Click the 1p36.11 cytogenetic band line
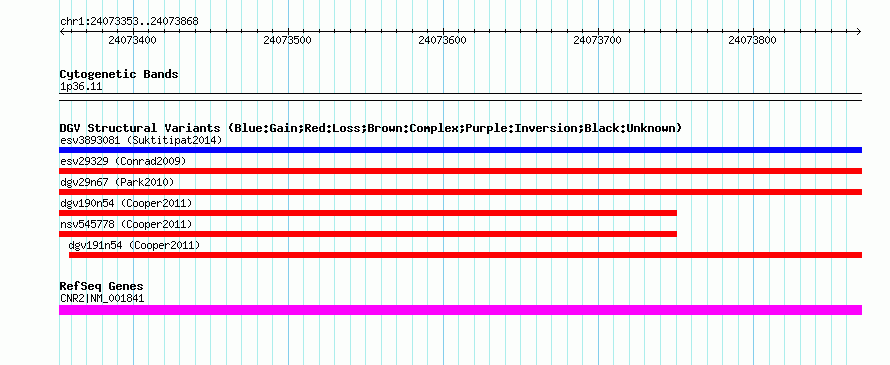The image size is (890, 365). click(460, 97)
